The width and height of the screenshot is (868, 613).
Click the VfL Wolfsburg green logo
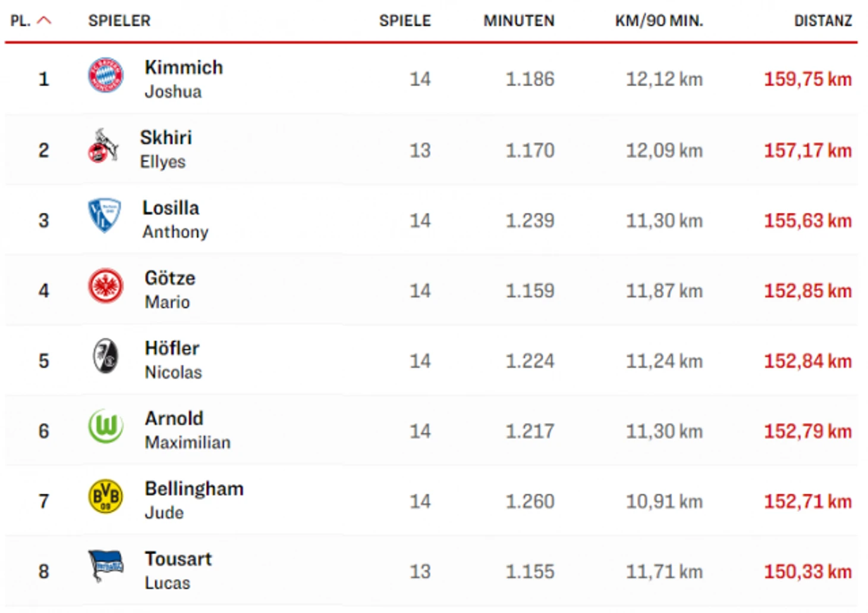(x=106, y=426)
